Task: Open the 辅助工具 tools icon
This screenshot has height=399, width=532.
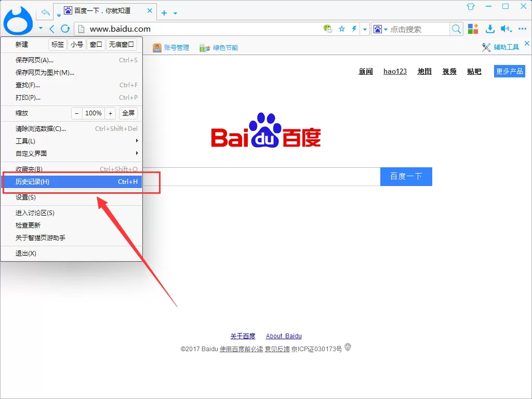Action: pos(486,47)
